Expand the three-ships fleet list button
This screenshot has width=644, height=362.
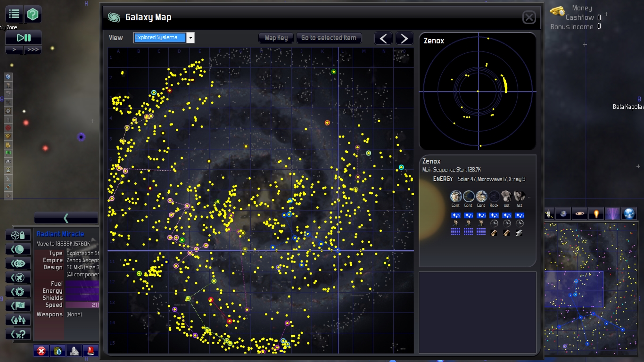pos(18,320)
